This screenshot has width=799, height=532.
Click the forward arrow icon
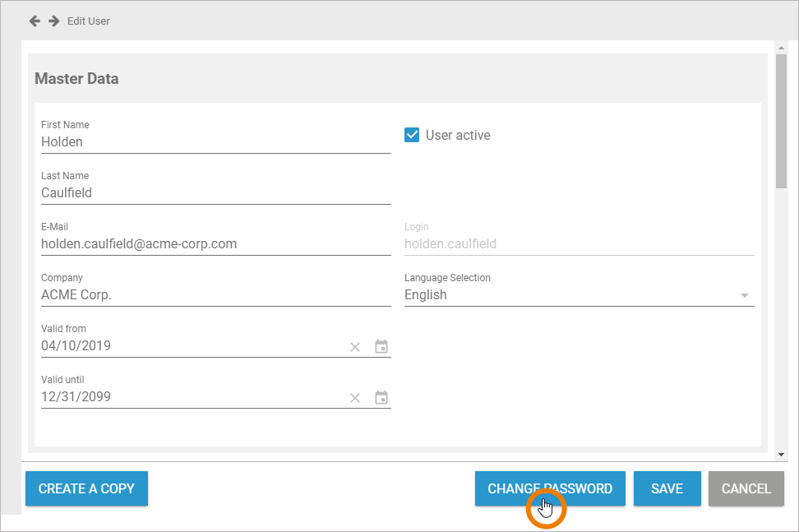(x=54, y=21)
